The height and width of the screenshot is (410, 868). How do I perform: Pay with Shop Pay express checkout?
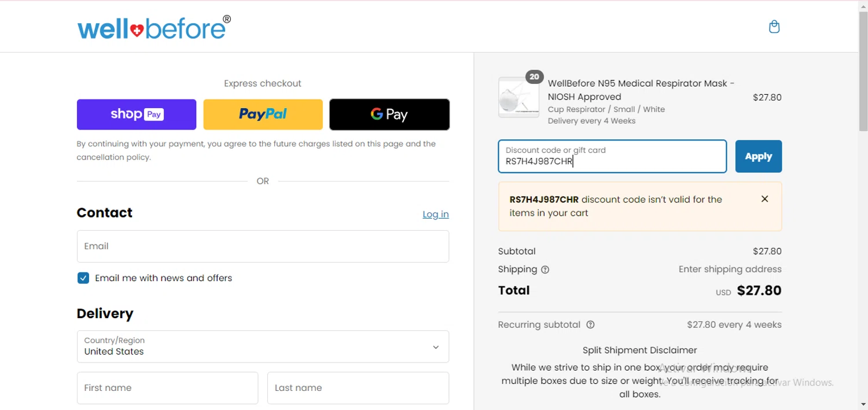137,114
